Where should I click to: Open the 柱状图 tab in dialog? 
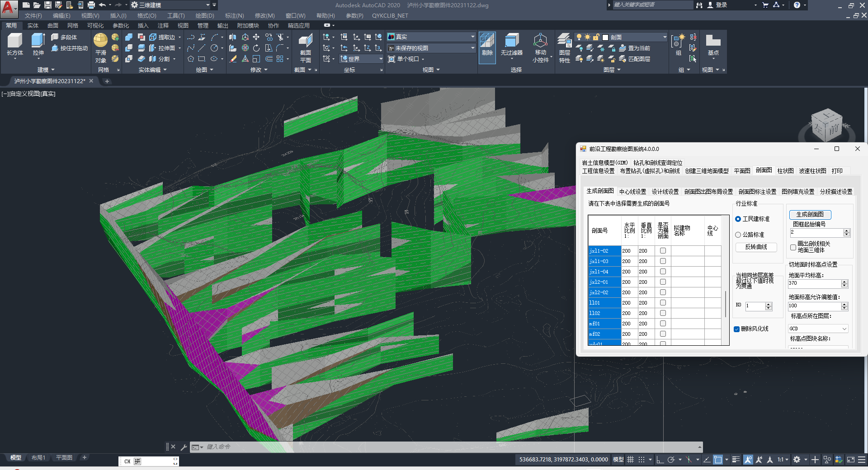(785, 171)
